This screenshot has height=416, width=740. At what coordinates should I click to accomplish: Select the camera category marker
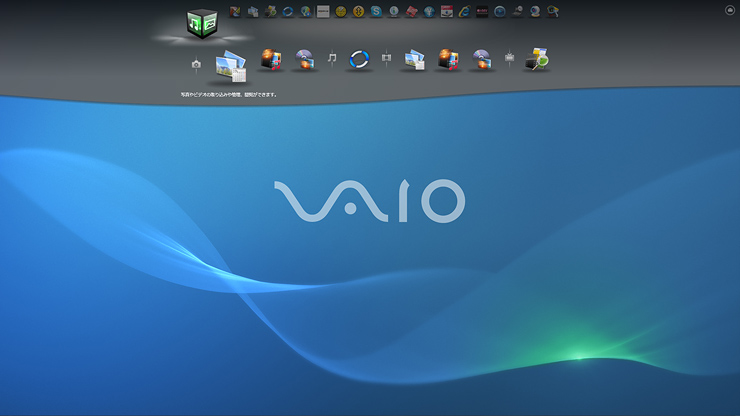(x=196, y=64)
